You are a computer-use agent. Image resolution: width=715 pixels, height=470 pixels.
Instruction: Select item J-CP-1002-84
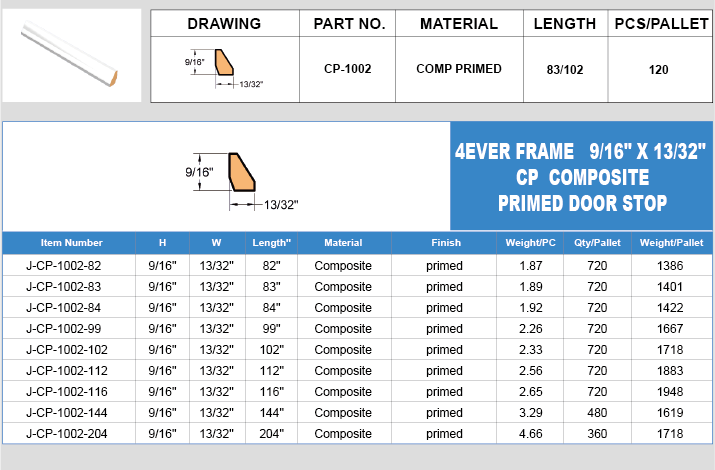(x=63, y=308)
